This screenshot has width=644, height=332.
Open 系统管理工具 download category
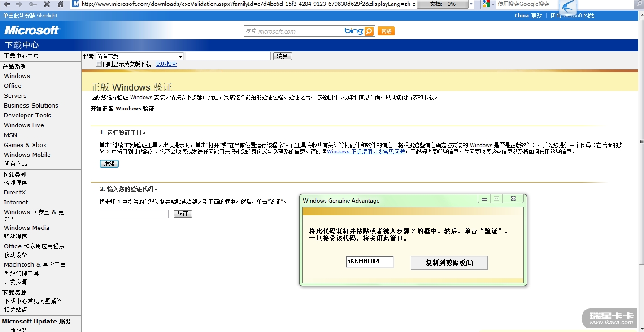[x=22, y=273]
